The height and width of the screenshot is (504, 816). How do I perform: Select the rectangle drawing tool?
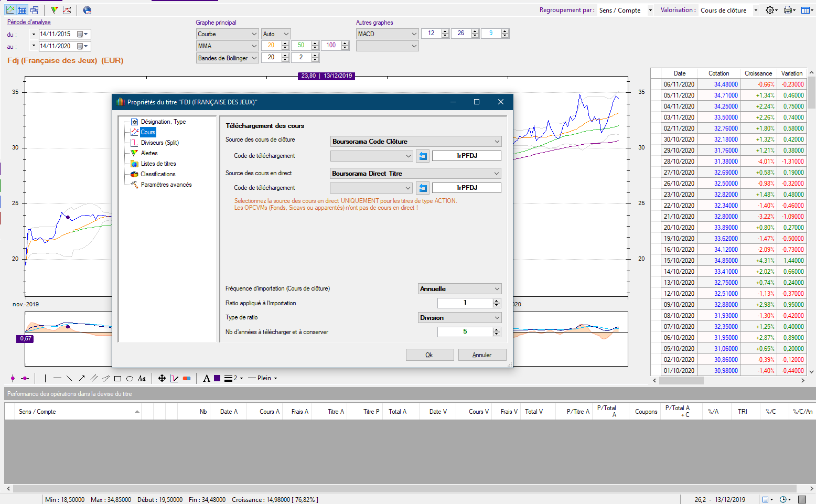117,378
